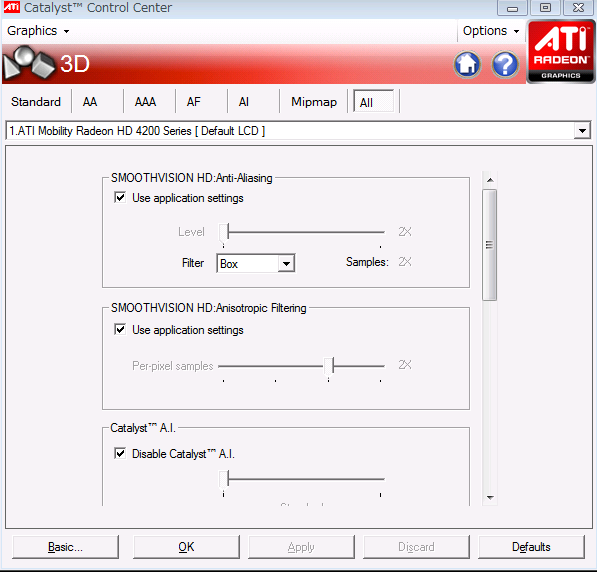This screenshot has width=597, height=572.
Task: Click the Per-pixel samples slider handle
Action: (x=329, y=366)
